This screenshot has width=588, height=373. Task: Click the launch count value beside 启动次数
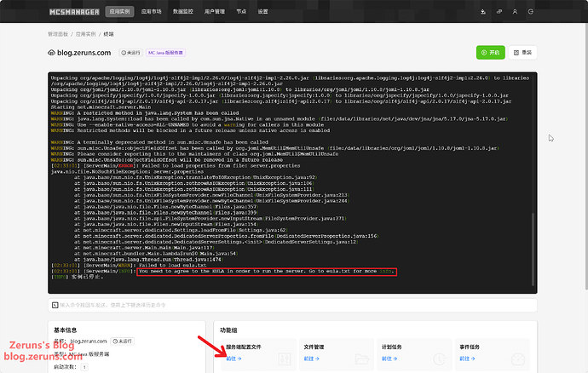(x=84, y=367)
